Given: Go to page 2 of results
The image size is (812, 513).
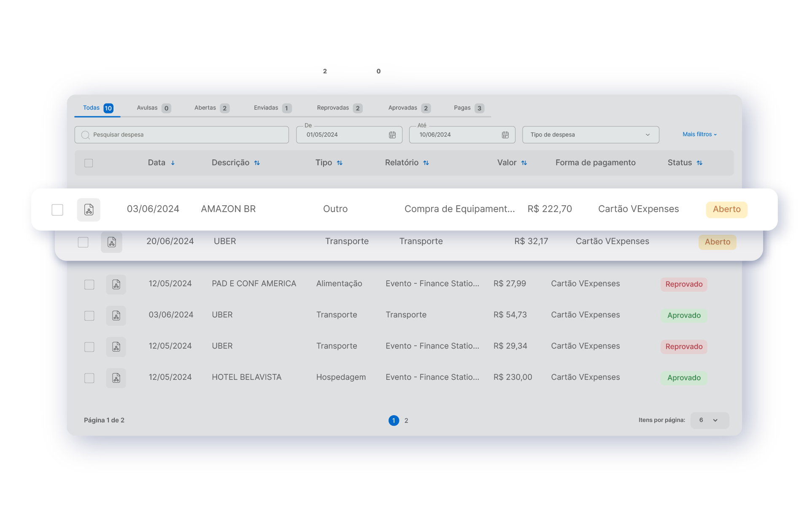Looking at the screenshot, I should pyautogui.click(x=406, y=421).
